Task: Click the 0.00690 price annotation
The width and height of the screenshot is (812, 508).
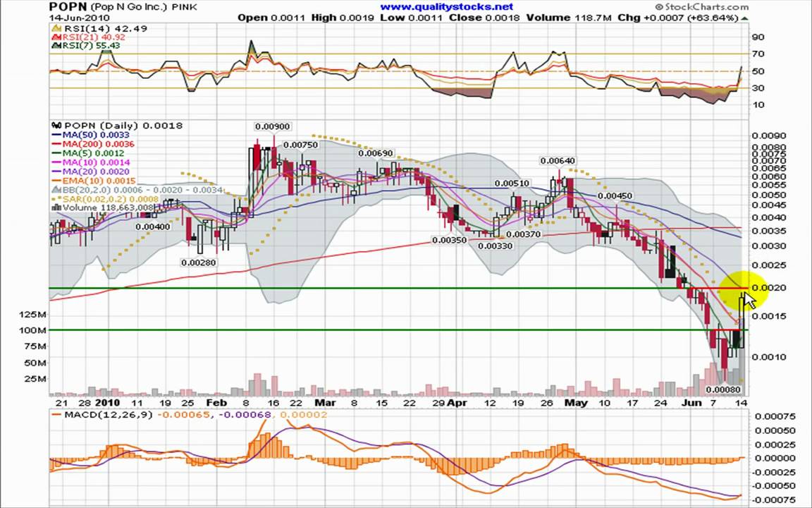Action: point(376,153)
